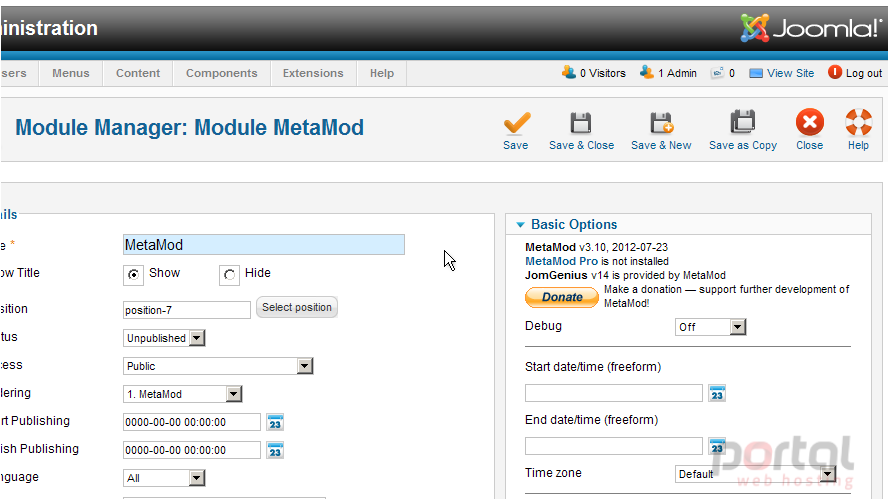The height and width of the screenshot is (500, 889).
Task: Click the Module Manager: Module MetaMod heading
Action: (189, 128)
